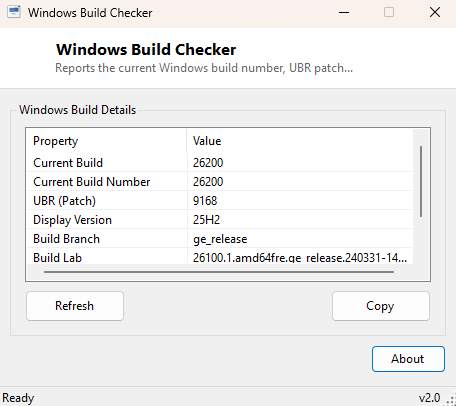
Task: Click the 25H2 version value
Action: pos(206,220)
